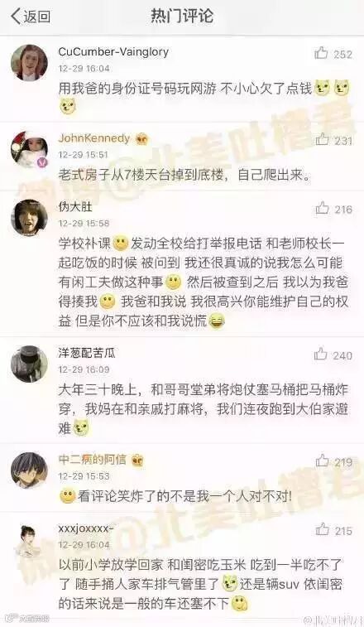Open the comment about 7楼天台

coord(184,175)
